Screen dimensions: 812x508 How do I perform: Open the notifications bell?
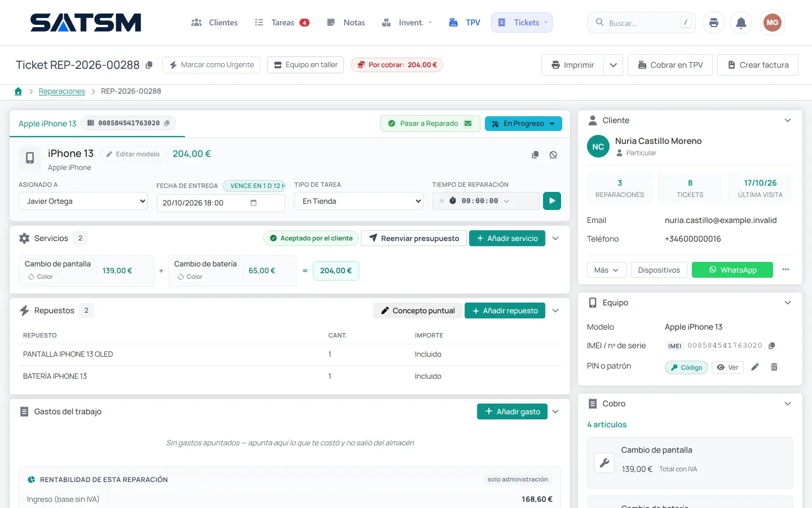point(741,23)
